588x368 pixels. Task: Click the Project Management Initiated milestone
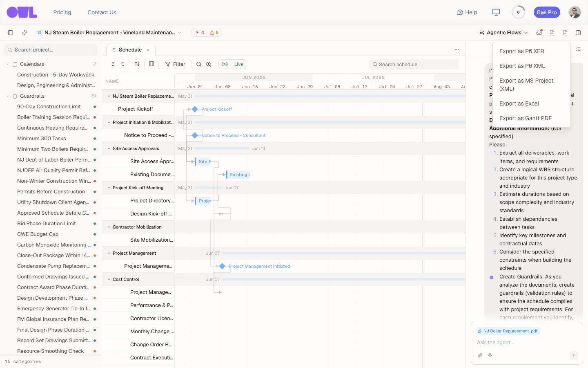(222, 266)
